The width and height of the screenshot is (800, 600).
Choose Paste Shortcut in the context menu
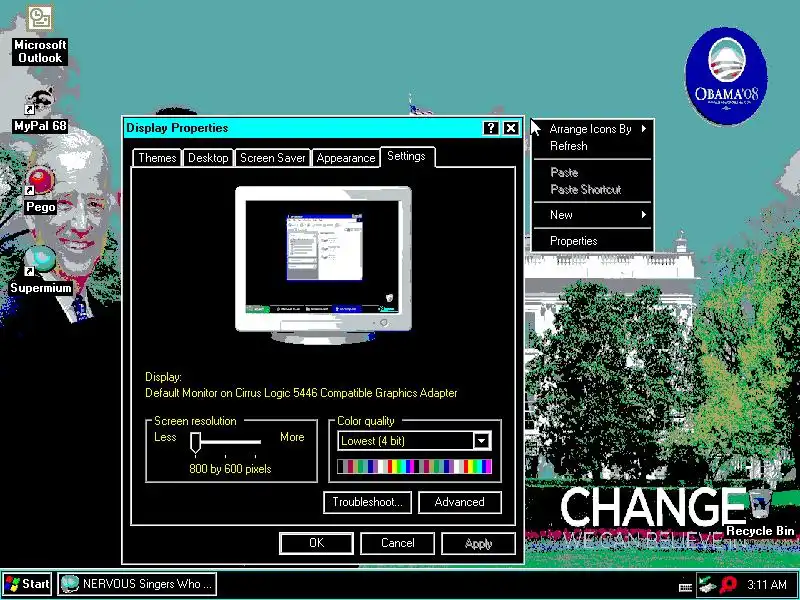click(592, 190)
